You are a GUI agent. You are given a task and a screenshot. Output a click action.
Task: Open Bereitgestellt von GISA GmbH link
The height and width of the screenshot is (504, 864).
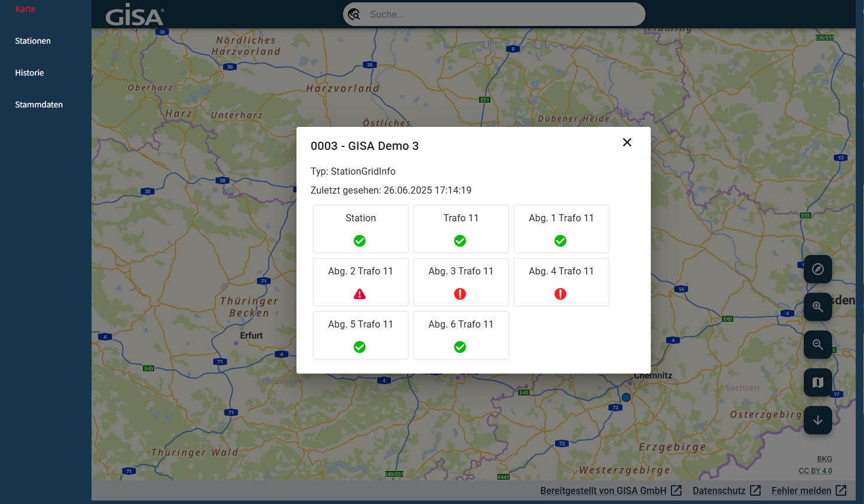(x=610, y=490)
